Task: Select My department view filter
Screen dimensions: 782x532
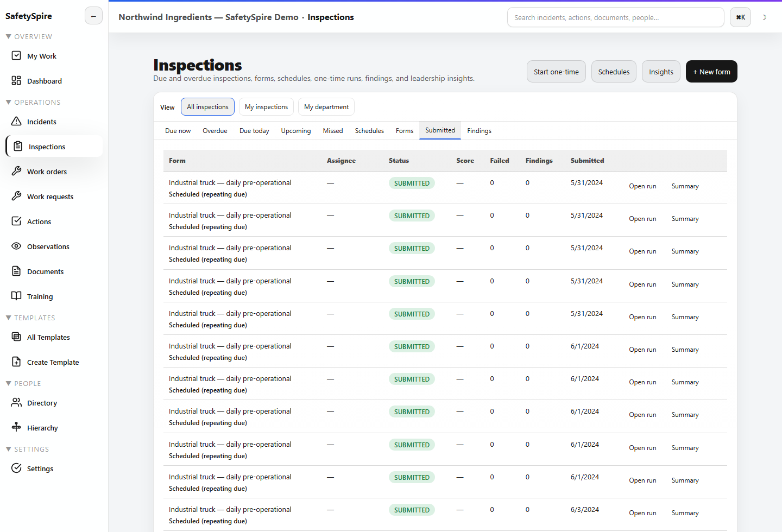Action: pyautogui.click(x=326, y=107)
